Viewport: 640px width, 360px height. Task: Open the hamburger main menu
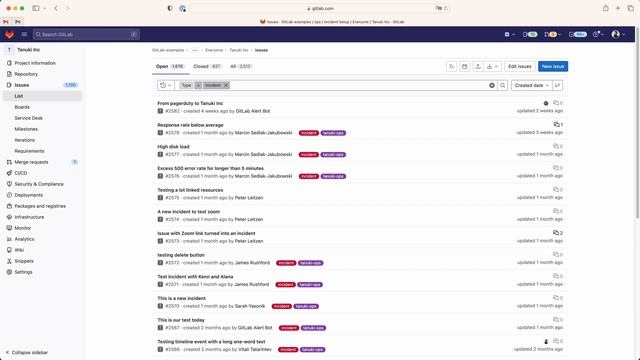(x=24, y=35)
